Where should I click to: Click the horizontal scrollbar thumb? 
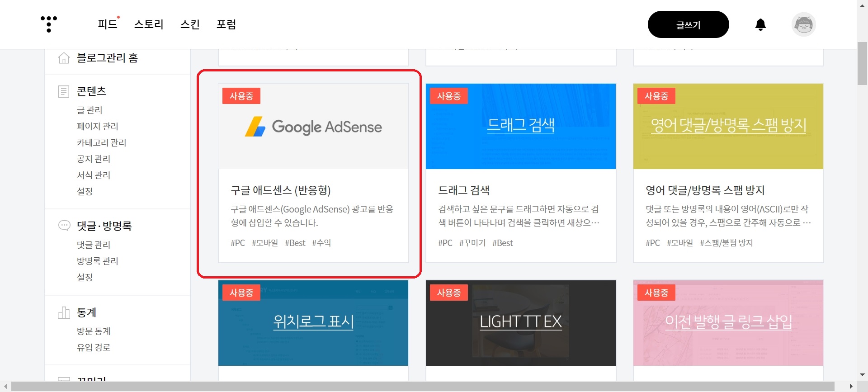423,387
